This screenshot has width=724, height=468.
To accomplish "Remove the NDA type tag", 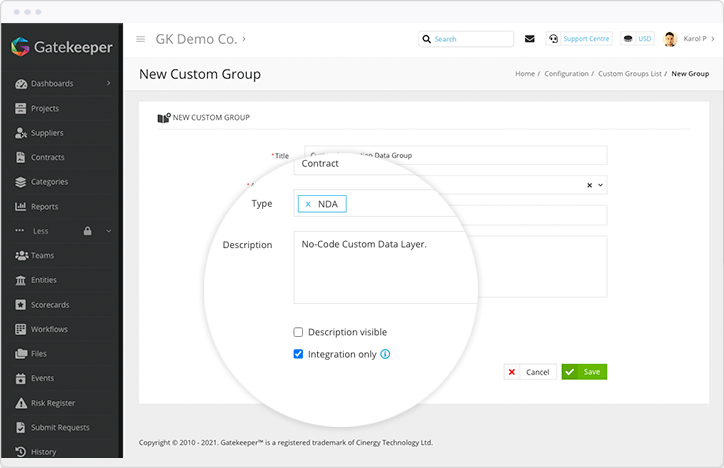I will point(308,204).
